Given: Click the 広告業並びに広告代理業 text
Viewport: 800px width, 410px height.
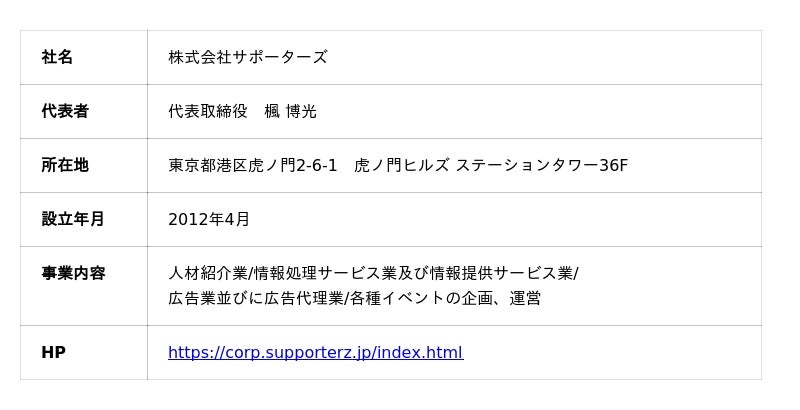Looking at the screenshot, I should (255, 298).
